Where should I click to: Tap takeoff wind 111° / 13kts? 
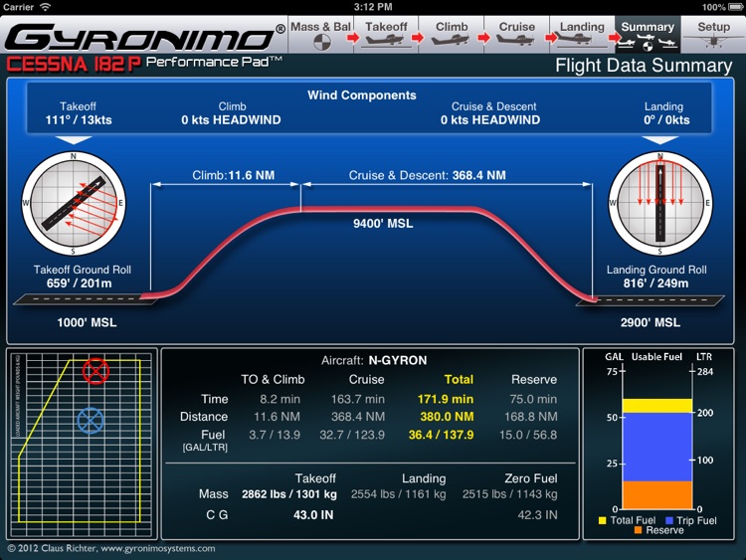click(79, 120)
